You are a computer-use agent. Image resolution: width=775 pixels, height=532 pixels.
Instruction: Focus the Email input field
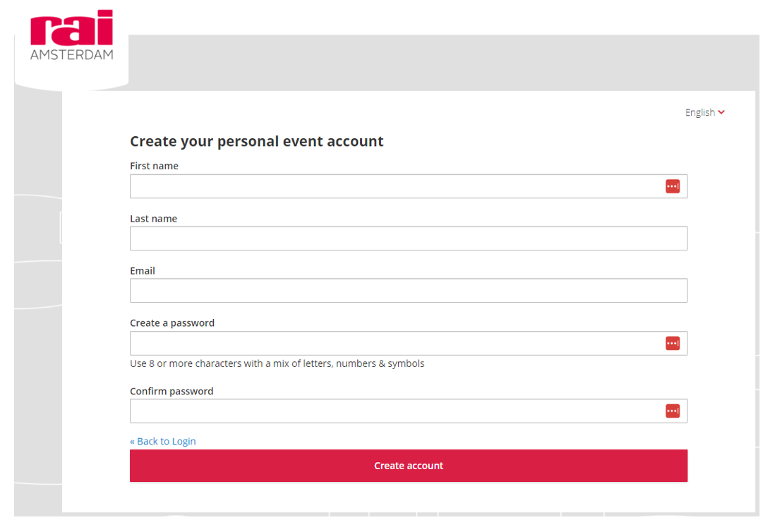pyautogui.click(x=408, y=291)
